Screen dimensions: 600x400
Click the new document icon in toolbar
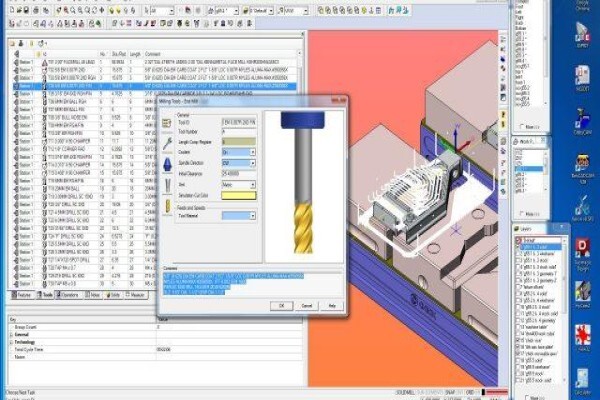11,10
